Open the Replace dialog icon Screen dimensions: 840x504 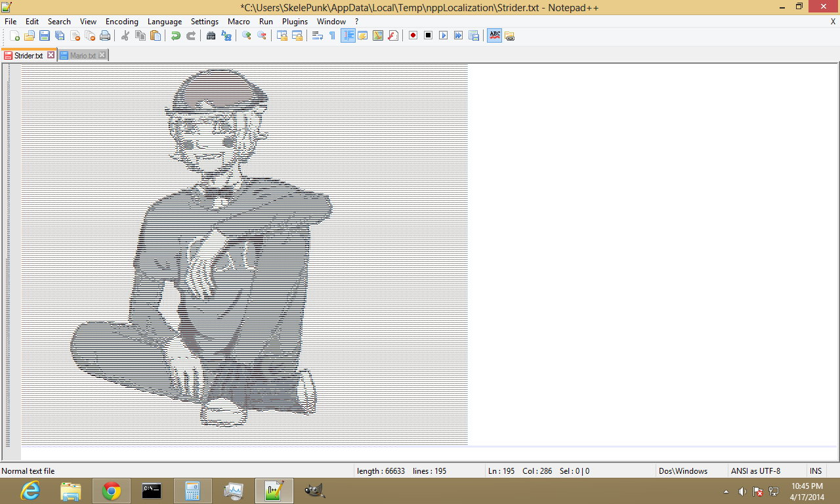coord(226,35)
